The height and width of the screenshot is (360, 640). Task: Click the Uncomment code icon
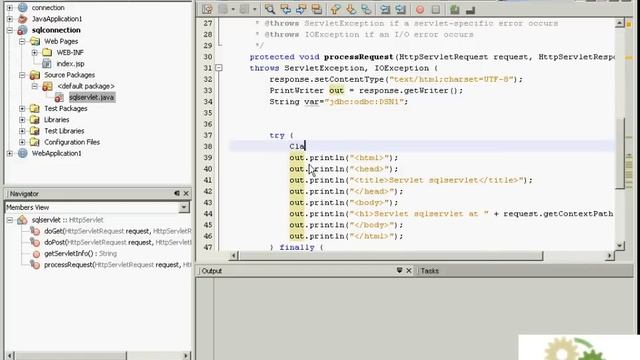click(x=470, y=9)
